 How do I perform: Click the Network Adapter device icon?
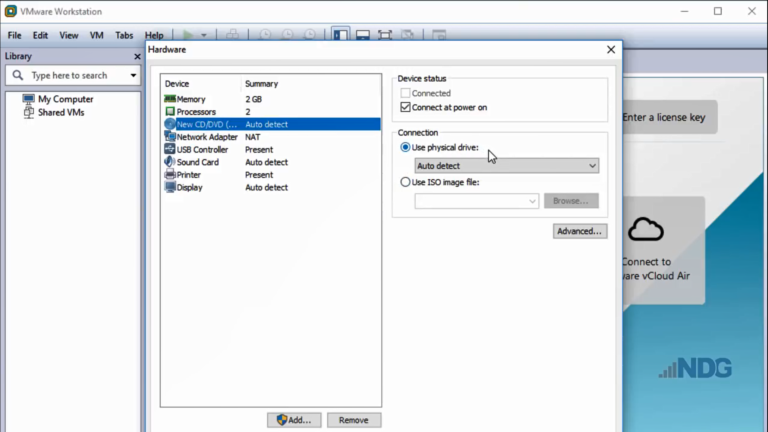170,137
